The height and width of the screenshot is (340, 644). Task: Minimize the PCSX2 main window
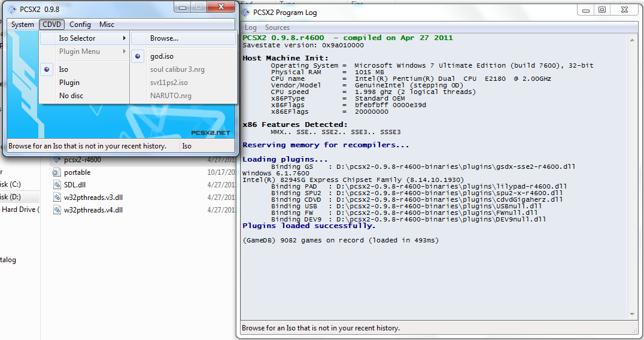tap(183, 7)
